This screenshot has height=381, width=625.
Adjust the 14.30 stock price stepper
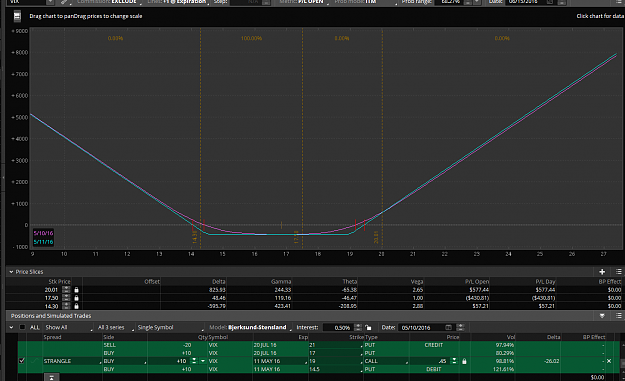tap(66, 306)
